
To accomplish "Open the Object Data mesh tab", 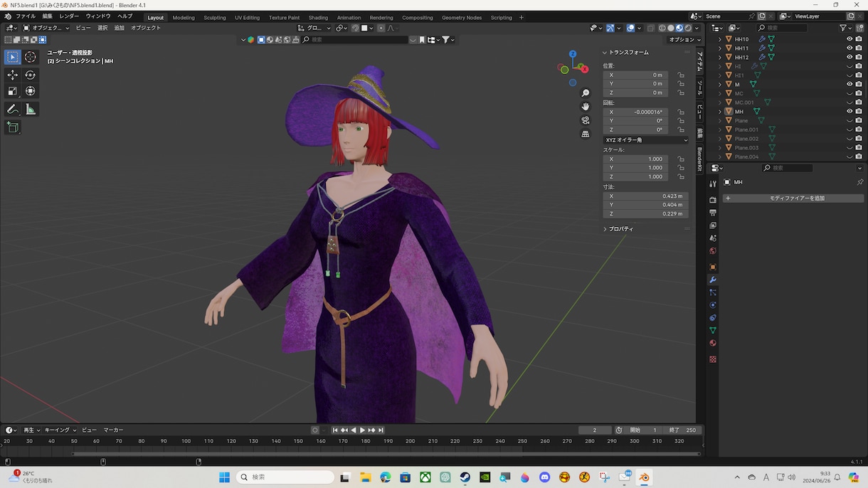I will pyautogui.click(x=713, y=331).
